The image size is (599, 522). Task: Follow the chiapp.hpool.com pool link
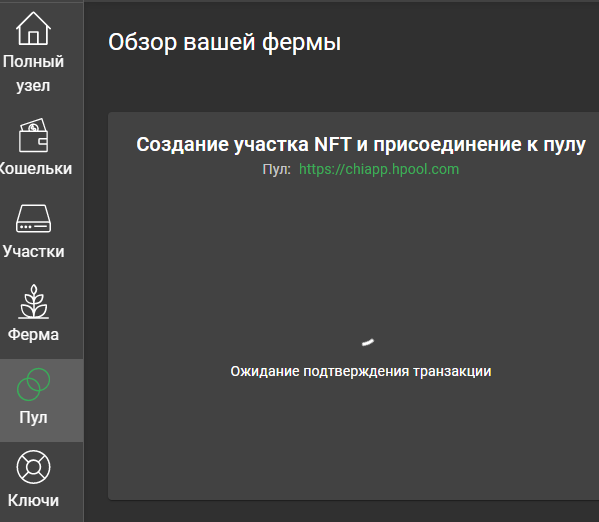(379, 169)
